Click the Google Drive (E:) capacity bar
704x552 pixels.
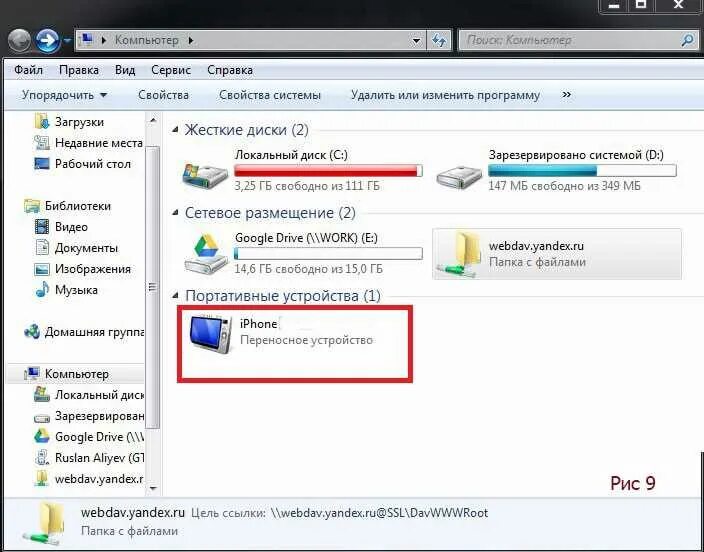328,254
